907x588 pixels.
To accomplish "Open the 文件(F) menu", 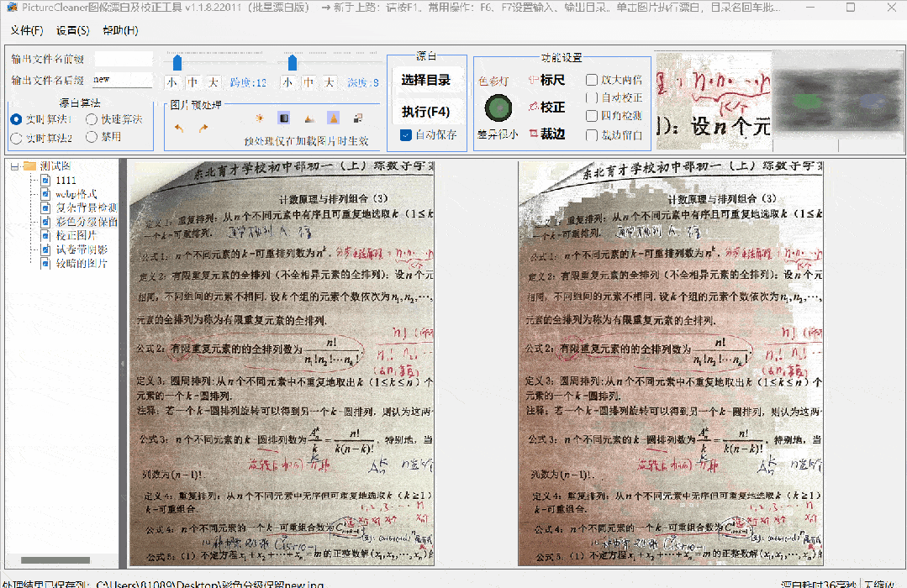I will tap(27, 31).
